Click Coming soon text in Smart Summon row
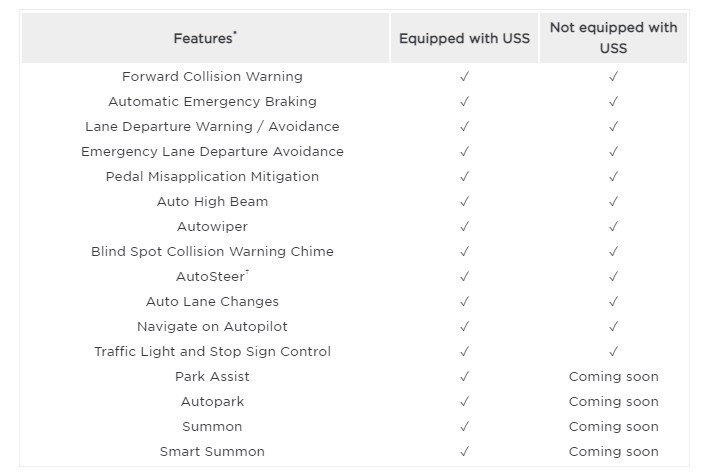Viewport: 720px width, 476px height. 613,451
